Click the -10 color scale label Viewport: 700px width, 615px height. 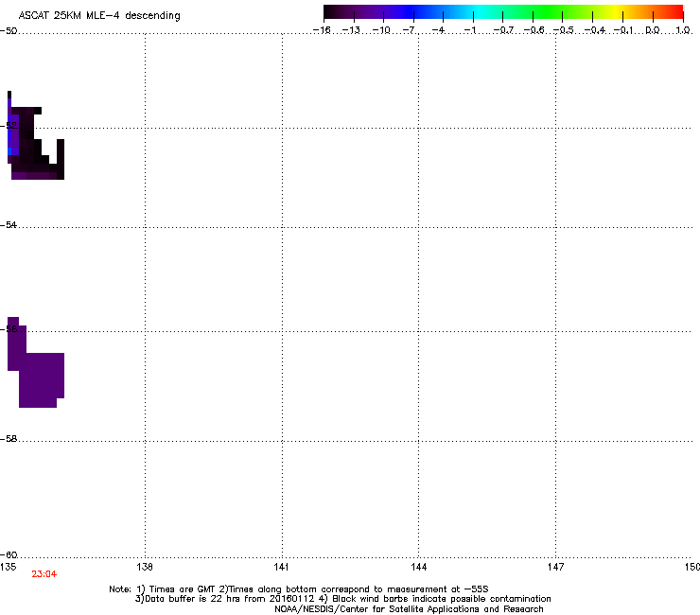381,30
